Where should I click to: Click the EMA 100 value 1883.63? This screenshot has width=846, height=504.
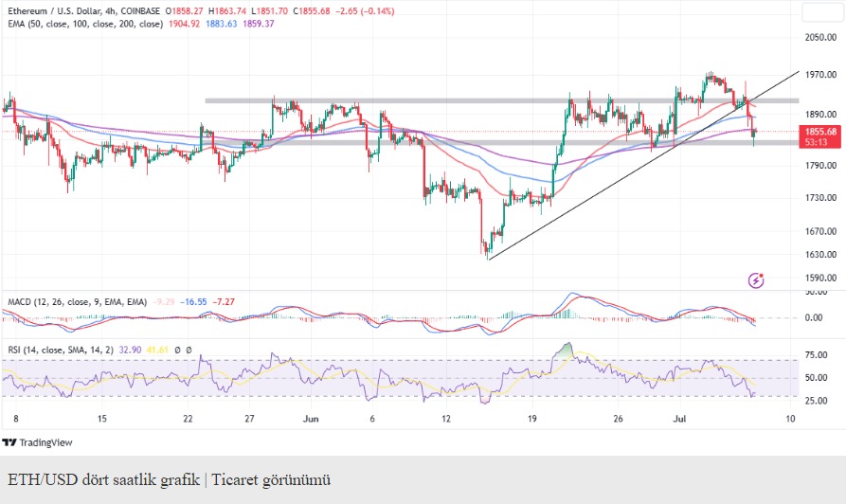(x=222, y=24)
